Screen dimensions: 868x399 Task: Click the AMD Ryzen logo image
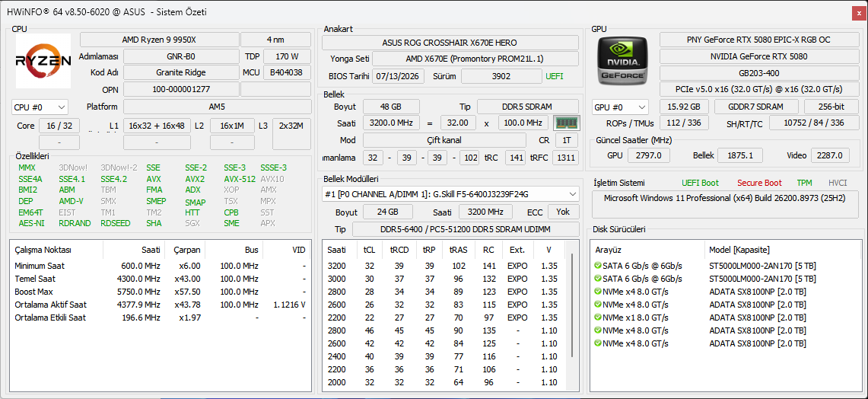(43, 61)
